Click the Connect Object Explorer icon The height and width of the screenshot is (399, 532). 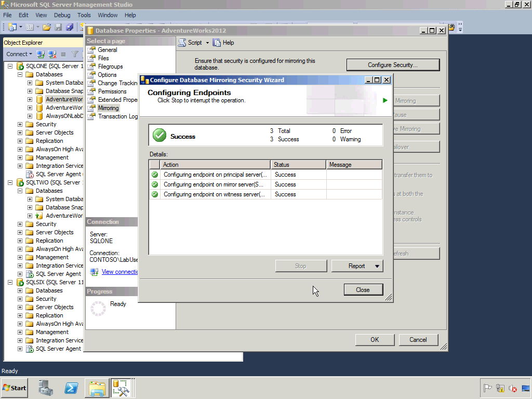click(x=41, y=54)
